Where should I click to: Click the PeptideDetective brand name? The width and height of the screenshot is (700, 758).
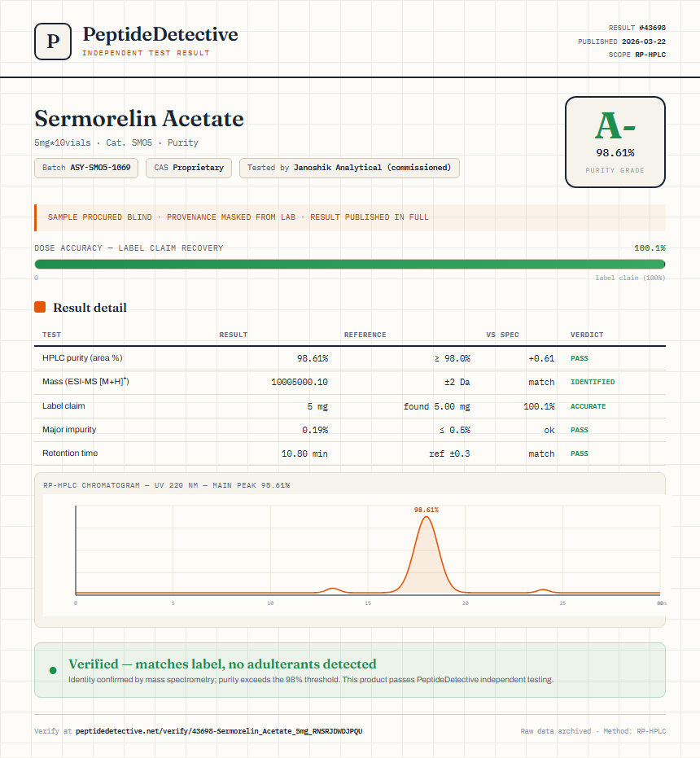point(160,34)
